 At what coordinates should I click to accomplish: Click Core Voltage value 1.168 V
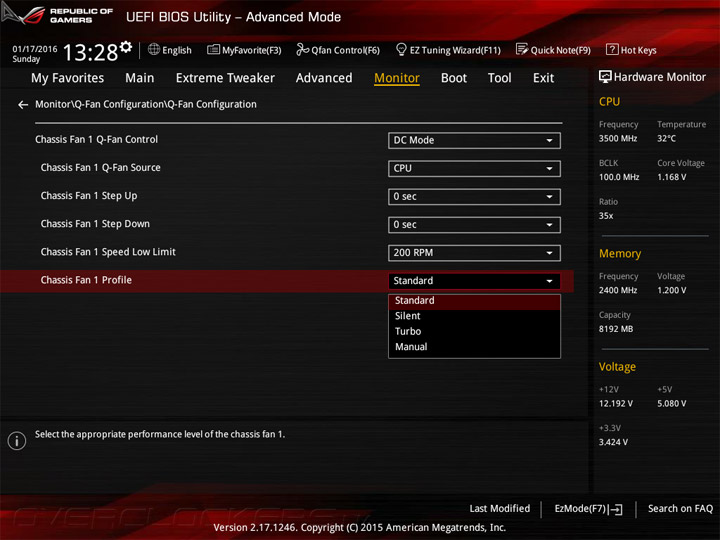671,177
